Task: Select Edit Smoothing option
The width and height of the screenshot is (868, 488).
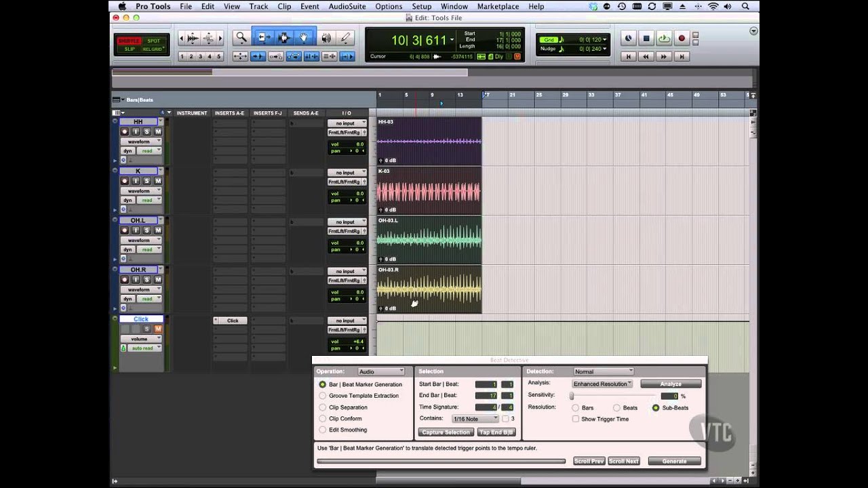Action: pos(323,430)
